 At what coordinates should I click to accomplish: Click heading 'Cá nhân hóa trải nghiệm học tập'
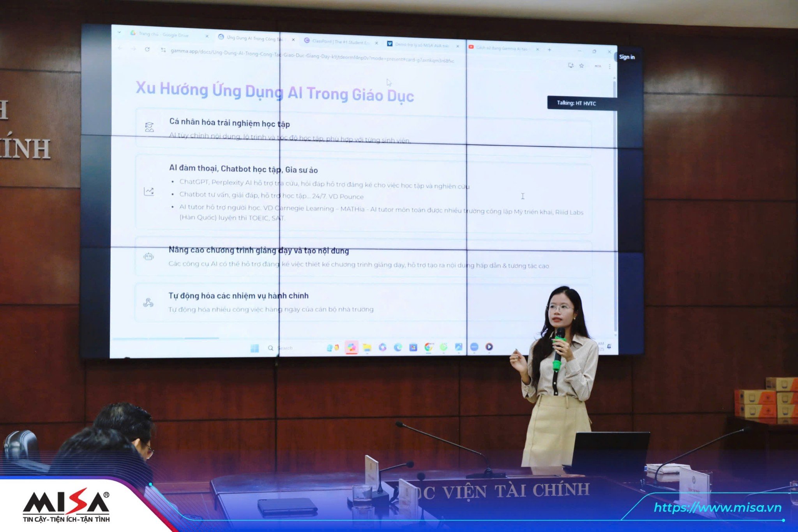[230, 123]
